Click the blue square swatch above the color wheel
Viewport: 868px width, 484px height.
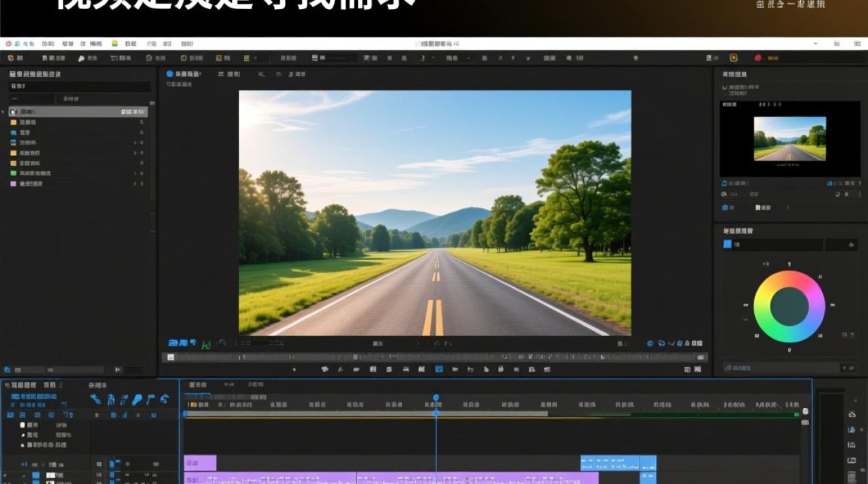click(727, 244)
